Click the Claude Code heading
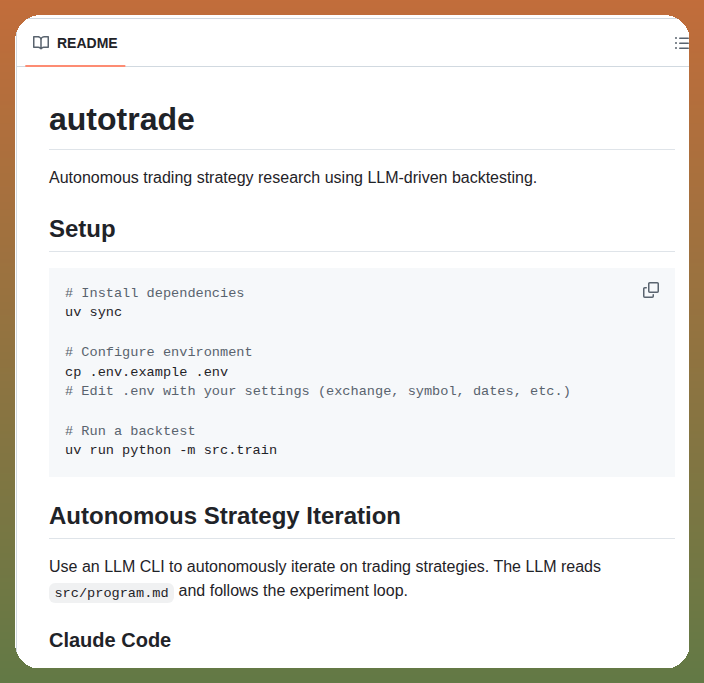704x683 pixels. [x=110, y=640]
